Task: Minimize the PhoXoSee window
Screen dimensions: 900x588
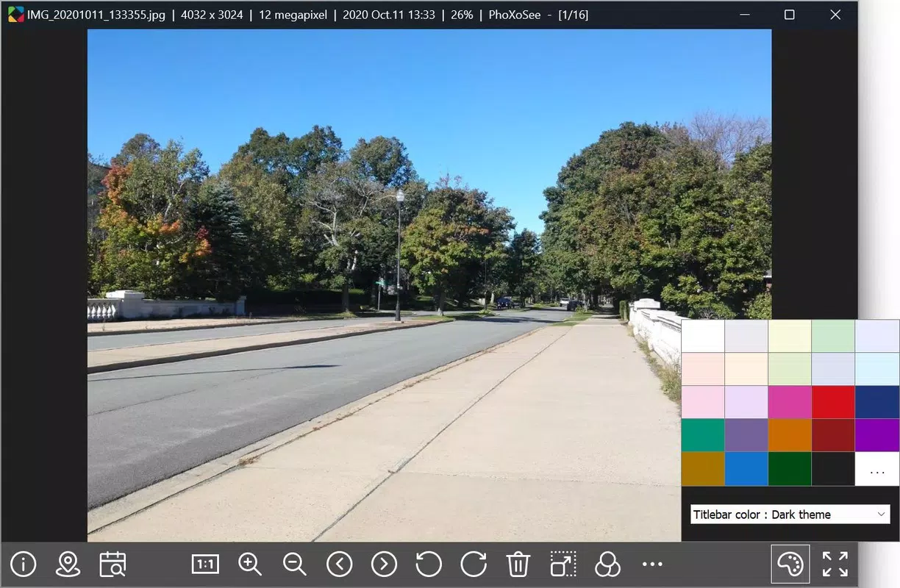Action: tap(743, 15)
